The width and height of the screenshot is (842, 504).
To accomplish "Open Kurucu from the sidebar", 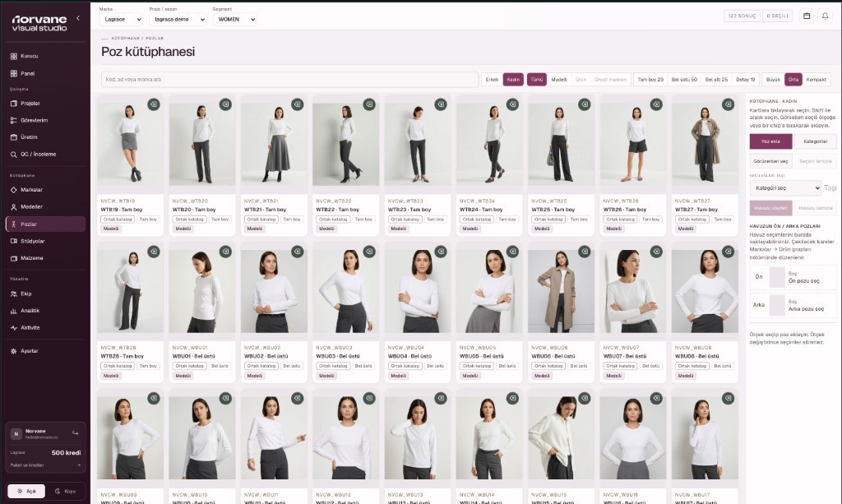I will (46, 56).
